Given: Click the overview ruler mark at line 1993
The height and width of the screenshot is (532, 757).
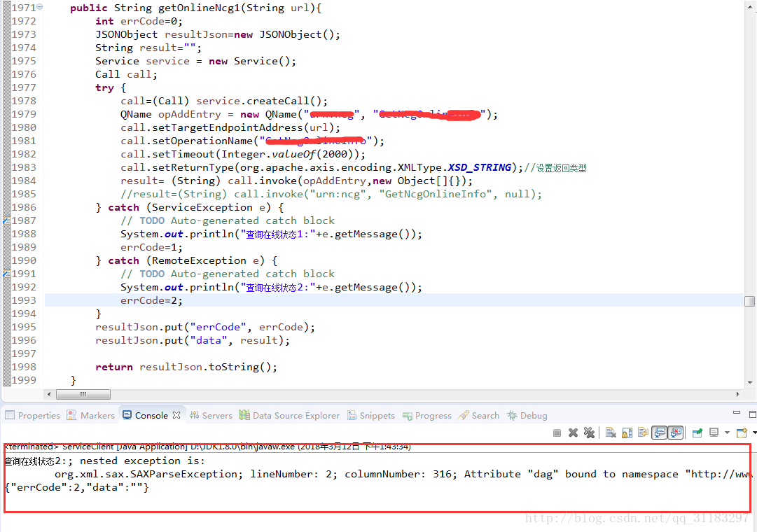Looking at the screenshot, I should point(750,301).
